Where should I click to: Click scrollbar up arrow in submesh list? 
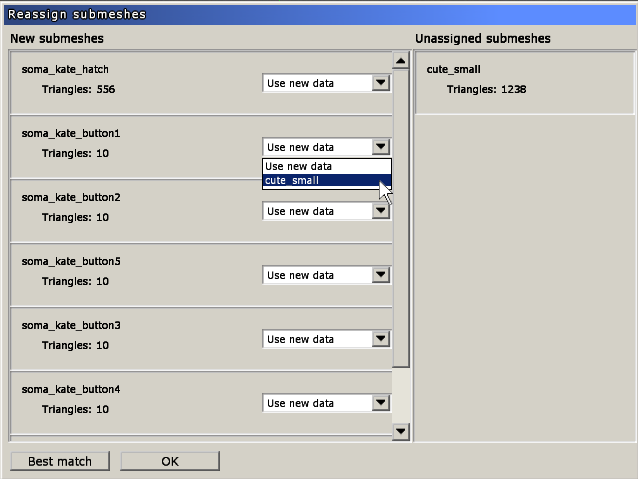[401, 61]
